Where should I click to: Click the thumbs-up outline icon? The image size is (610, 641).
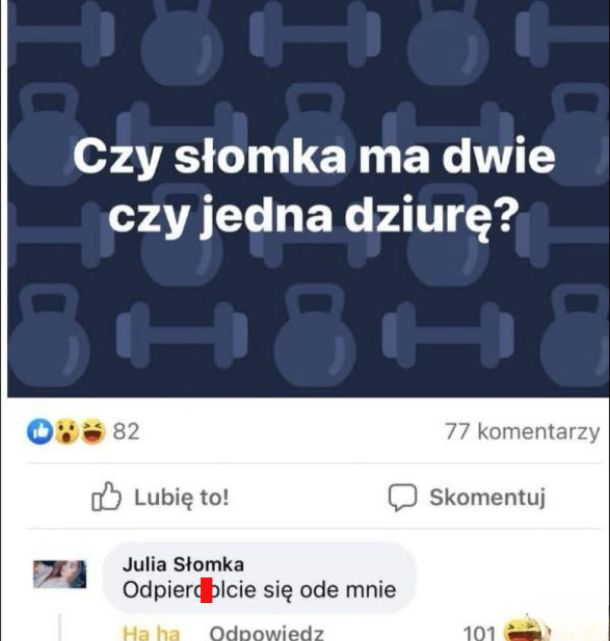point(106,497)
